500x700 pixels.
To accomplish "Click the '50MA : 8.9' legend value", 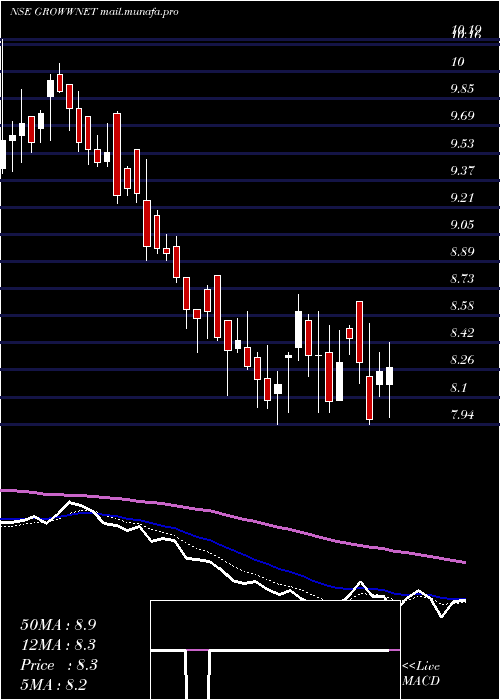I will point(58,625).
